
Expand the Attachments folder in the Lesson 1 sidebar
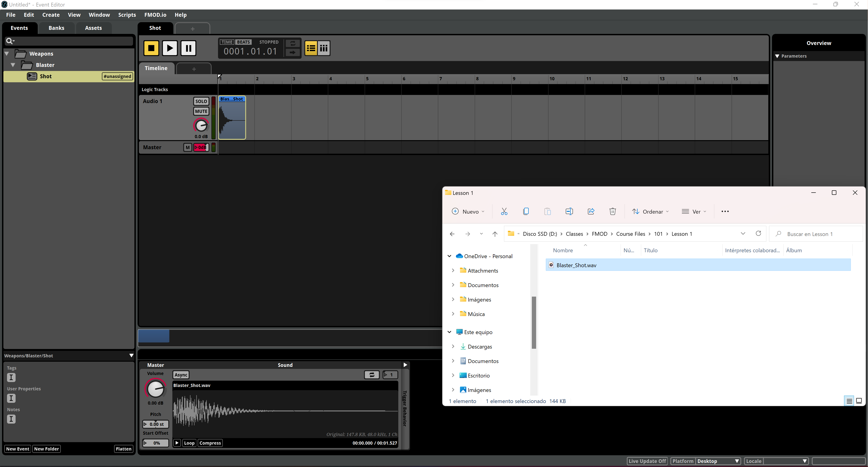click(453, 270)
